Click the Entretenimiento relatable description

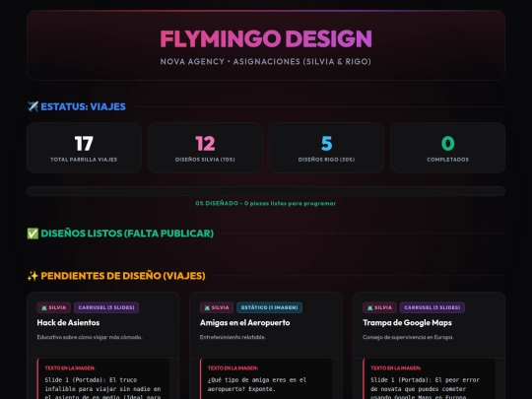(x=233, y=337)
